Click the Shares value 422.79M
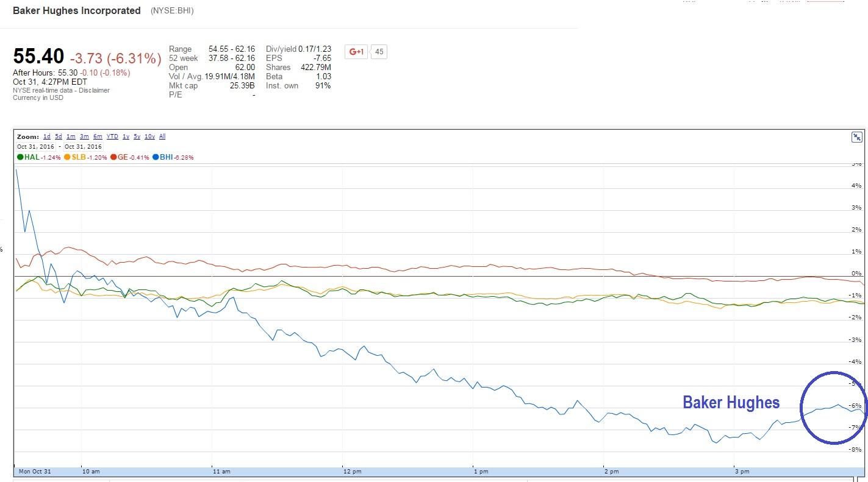 pyautogui.click(x=316, y=67)
